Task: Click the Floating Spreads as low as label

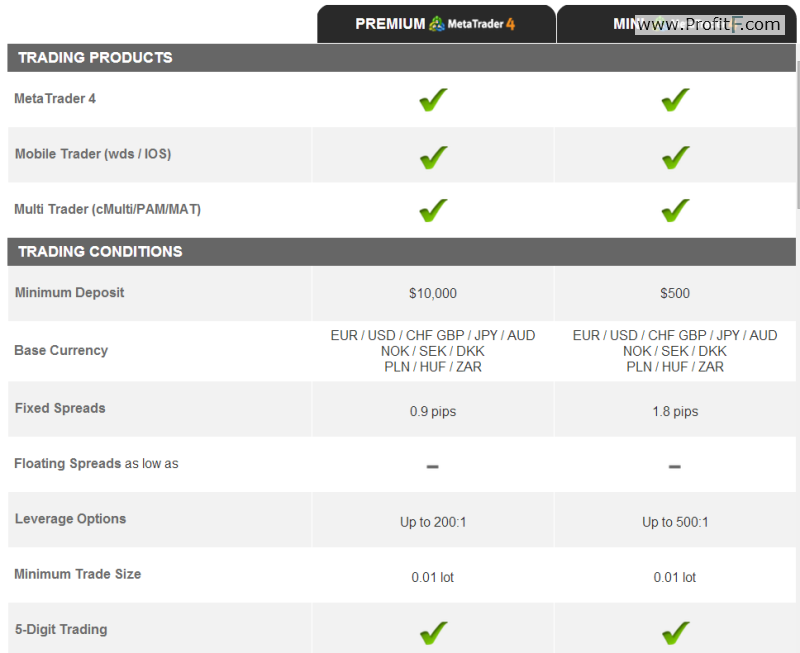Action: coord(96,463)
